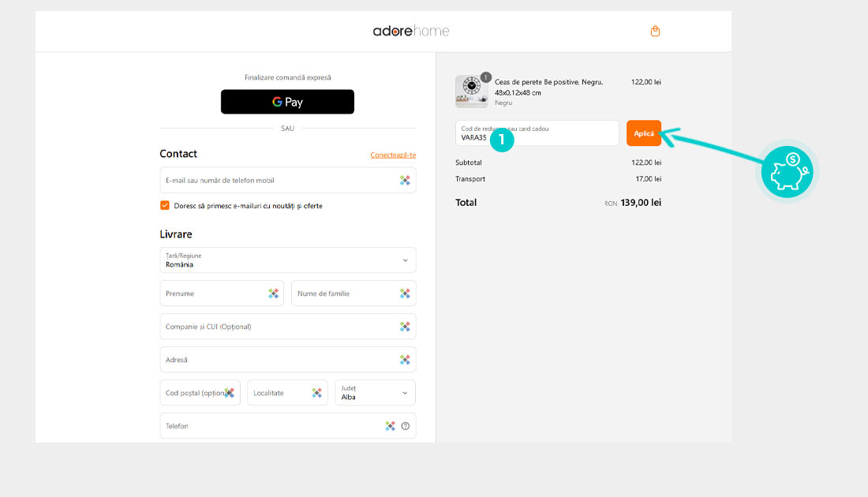The width and height of the screenshot is (868, 497).
Task: Click the help question mark in Telefon field
Action: [406, 426]
